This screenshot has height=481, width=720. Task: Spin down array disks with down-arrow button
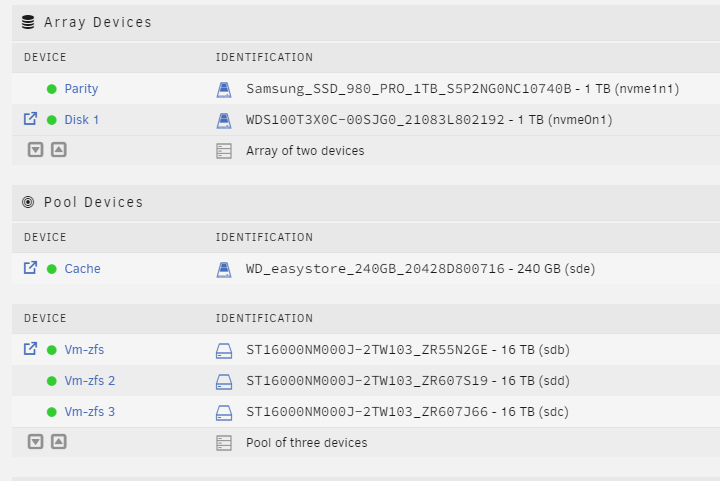[x=35, y=150]
